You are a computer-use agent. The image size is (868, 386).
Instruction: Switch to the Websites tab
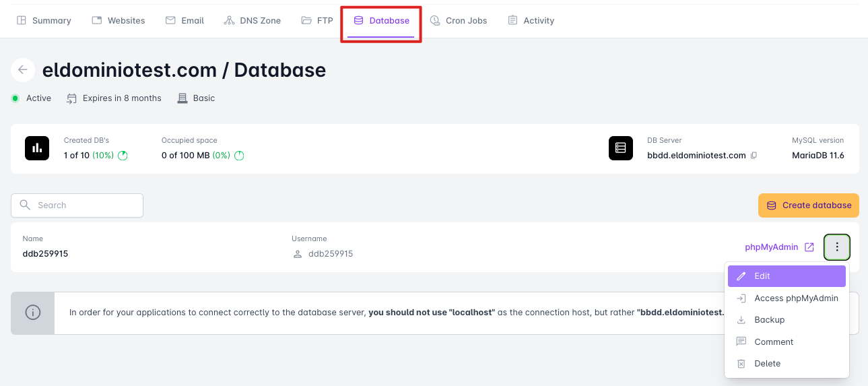click(118, 21)
